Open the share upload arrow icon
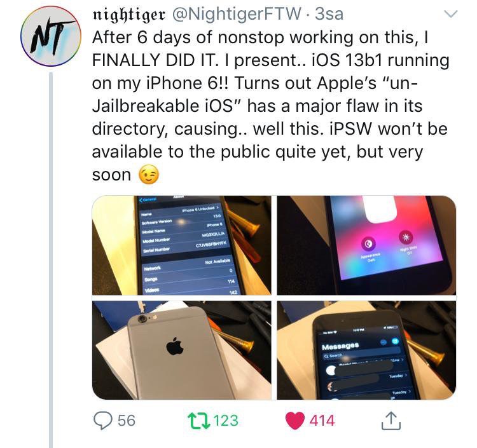The image size is (477, 448). [x=391, y=421]
